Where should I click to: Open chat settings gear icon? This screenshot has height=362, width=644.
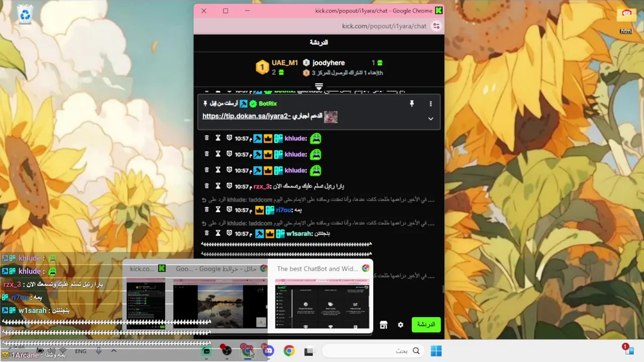coord(400,325)
